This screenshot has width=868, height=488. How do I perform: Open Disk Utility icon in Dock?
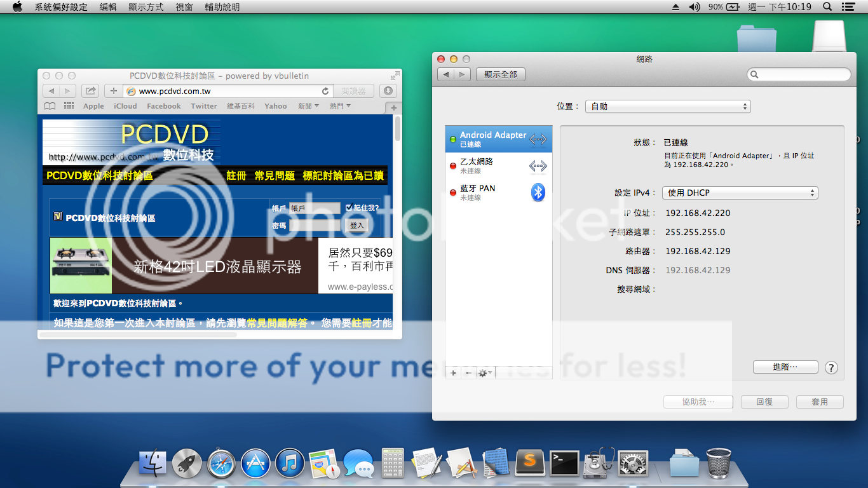pyautogui.click(x=599, y=464)
